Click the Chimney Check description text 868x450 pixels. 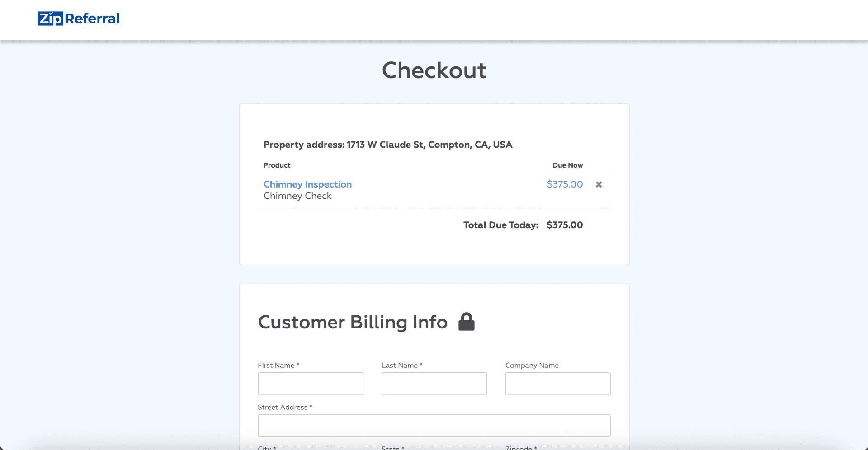pyautogui.click(x=297, y=196)
